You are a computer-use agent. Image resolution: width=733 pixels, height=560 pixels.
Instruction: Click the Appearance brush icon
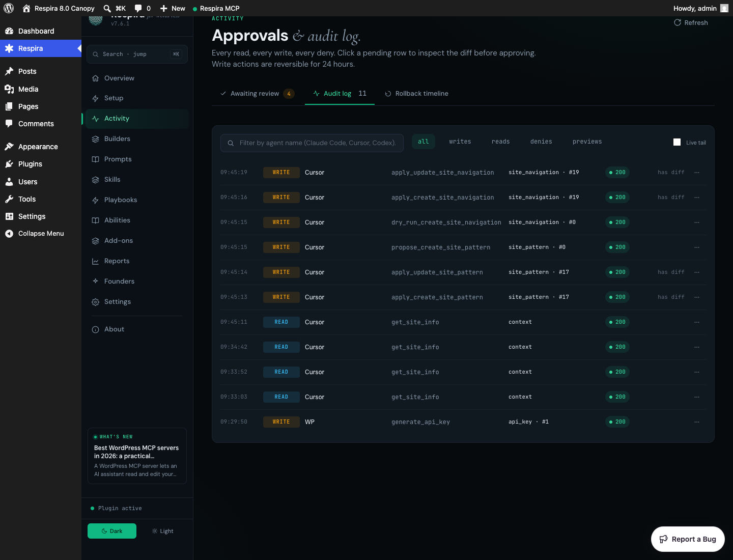(x=9, y=147)
